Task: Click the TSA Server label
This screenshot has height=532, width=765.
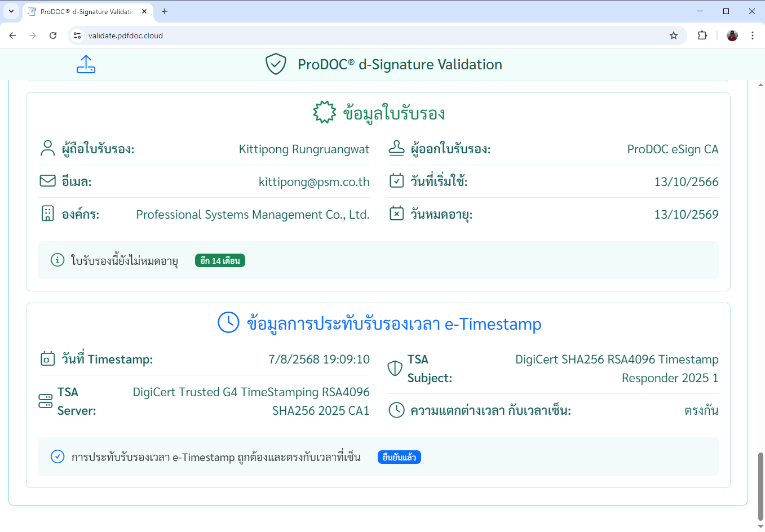Action: tap(77, 401)
